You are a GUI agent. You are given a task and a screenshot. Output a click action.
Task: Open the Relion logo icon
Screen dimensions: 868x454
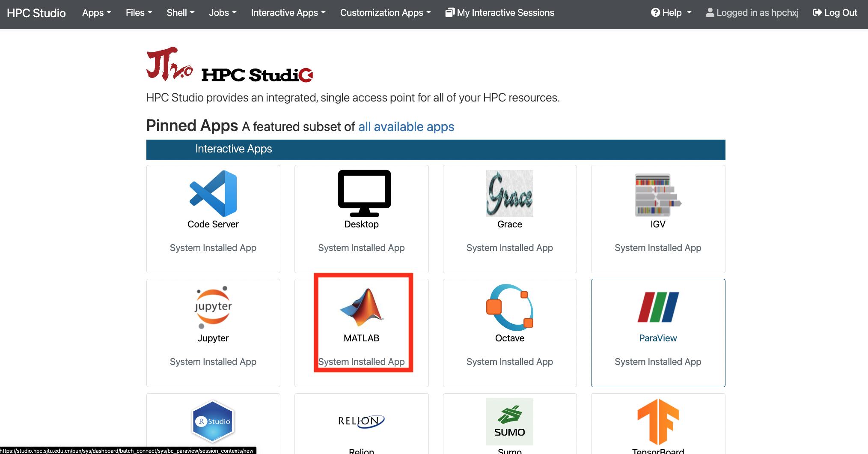(x=361, y=421)
